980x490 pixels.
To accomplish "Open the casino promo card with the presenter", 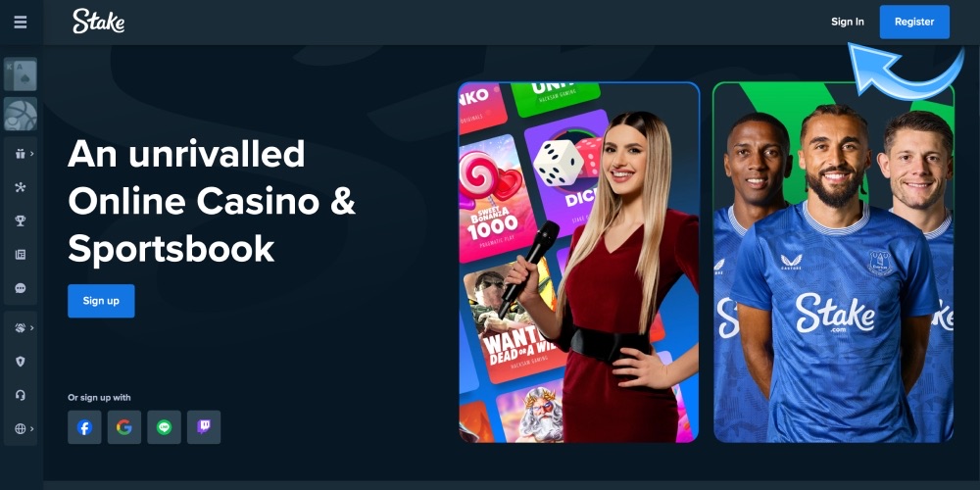I will (x=579, y=263).
